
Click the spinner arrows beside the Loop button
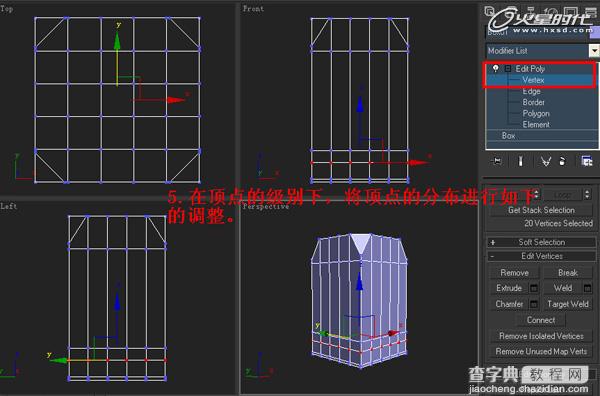pyautogui.click(x=587, y=194)
